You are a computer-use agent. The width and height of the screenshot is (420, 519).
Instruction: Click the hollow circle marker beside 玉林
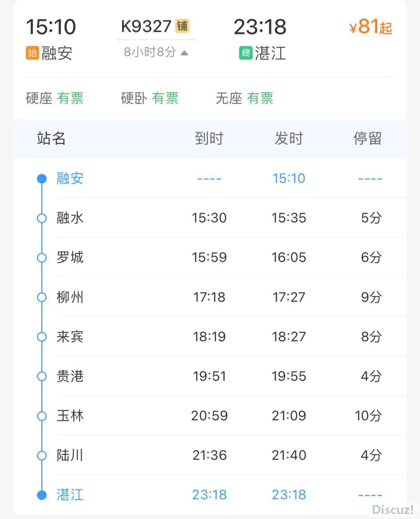tap(42, 416)
